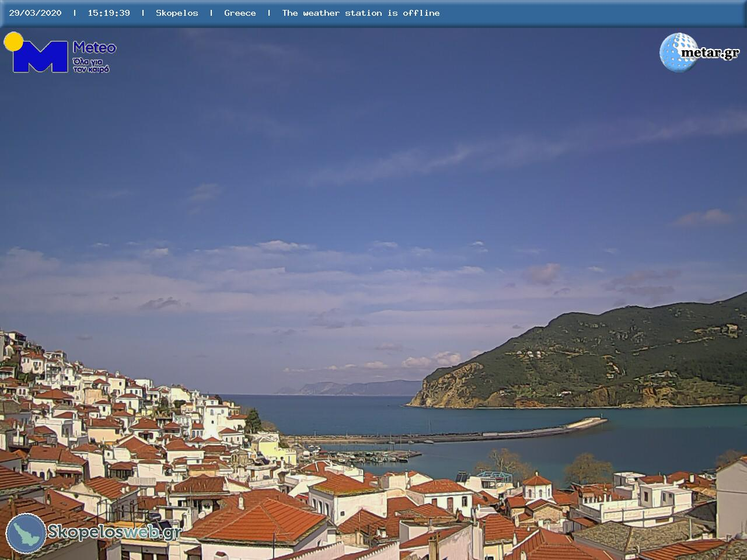
Task: Click the Greece label in header
Action: pyautogui.click(x=240, y=13)
